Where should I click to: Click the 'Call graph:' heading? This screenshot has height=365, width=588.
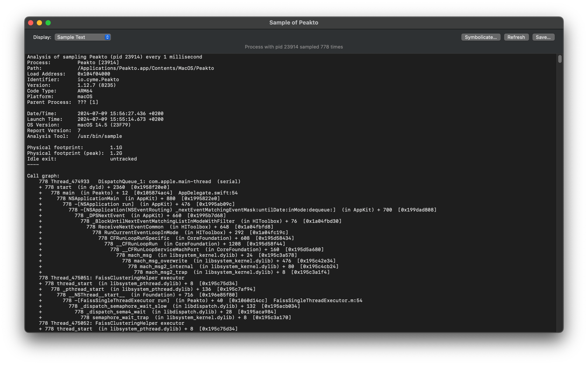tap(43, 176)
